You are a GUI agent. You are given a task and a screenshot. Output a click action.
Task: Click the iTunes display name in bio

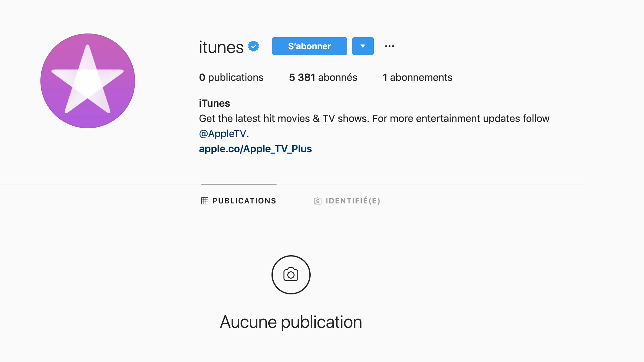[214, 103]
